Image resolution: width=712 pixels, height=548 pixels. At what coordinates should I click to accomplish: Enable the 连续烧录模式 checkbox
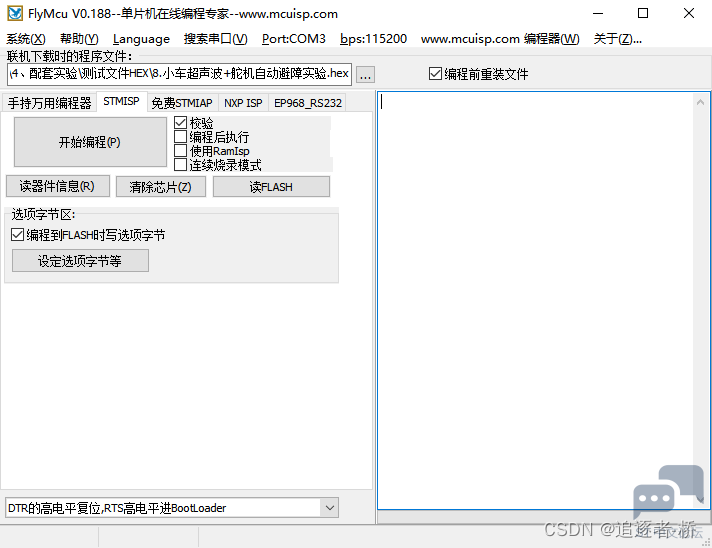click(180, 165)
